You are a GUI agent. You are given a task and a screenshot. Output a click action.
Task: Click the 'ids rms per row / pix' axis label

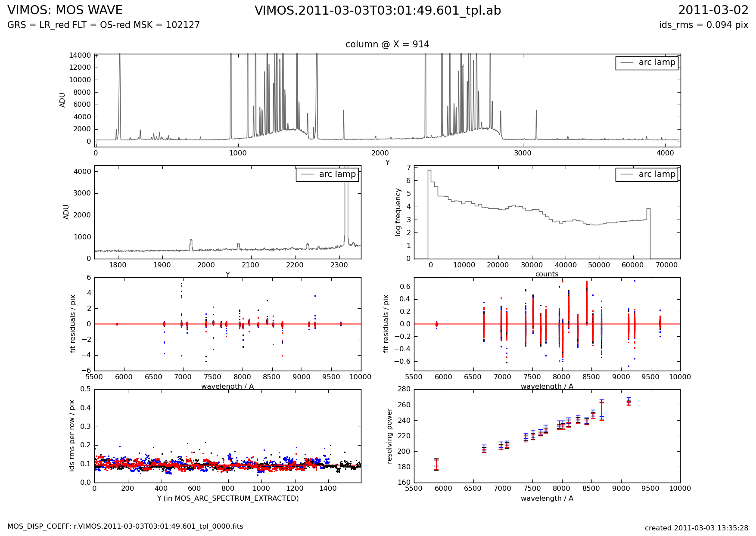[72, 436]
